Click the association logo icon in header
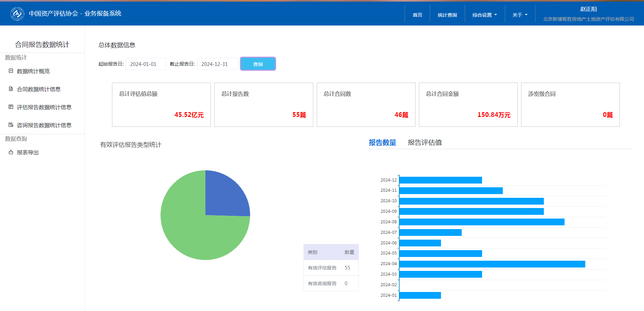 coord(17,14)
